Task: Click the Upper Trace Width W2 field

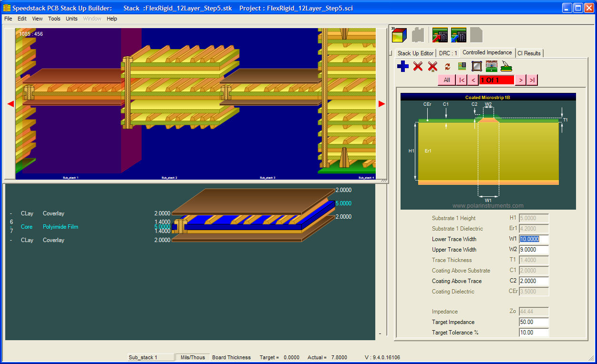Action: click(534, 250)
